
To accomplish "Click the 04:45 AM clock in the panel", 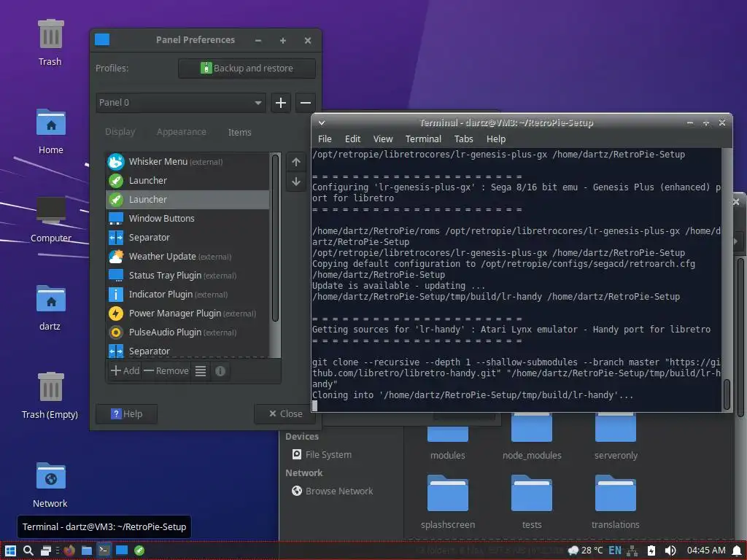I will pyautogui.click(x=706, y=551).
